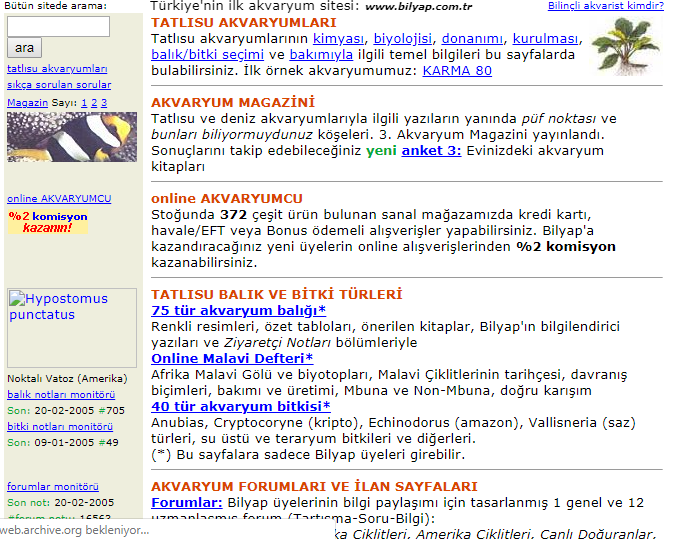Open 'sıkça sorulan sorular' link
682x539 pixels.
pyautogui.click(x=59, y=85)
